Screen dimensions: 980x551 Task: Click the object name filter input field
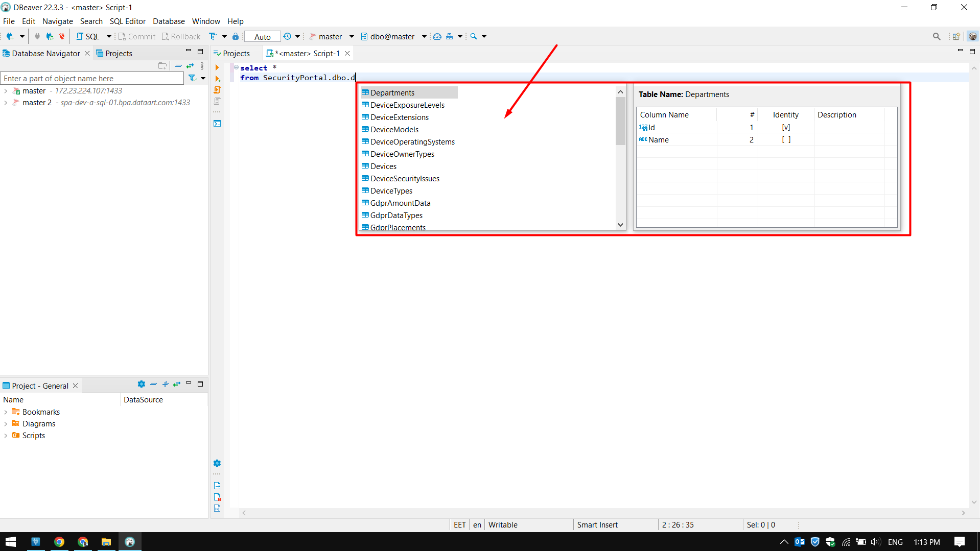92,78
